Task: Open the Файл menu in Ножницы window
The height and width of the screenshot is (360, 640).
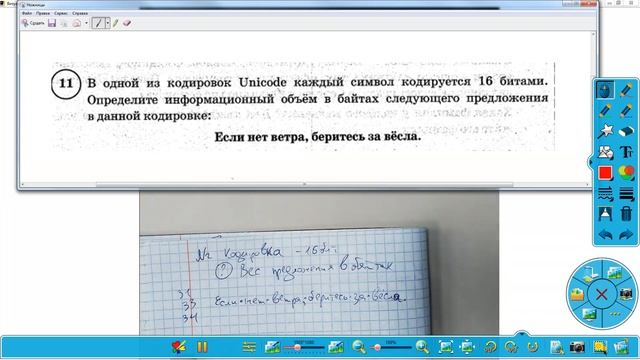Action: click(27, 13)
